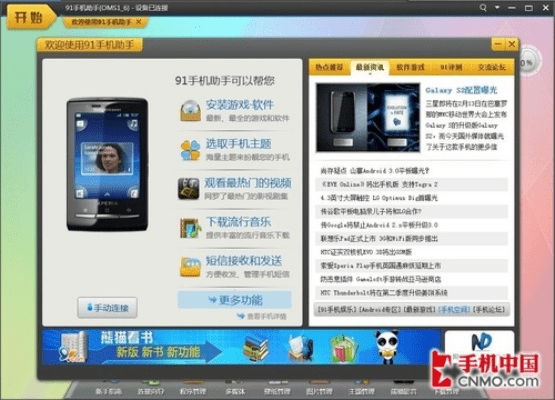Open the HTC双核机EVO 3D news item

[x=366, y=252]
